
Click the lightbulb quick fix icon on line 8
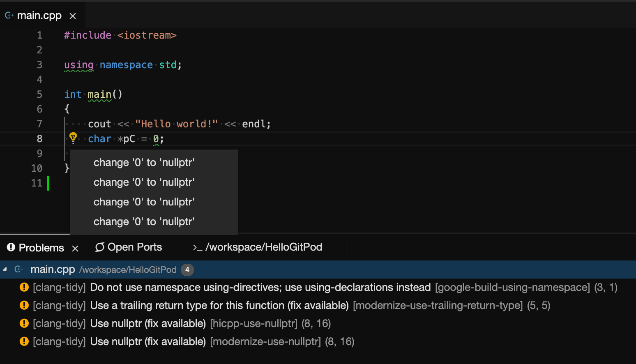(73, 137)
